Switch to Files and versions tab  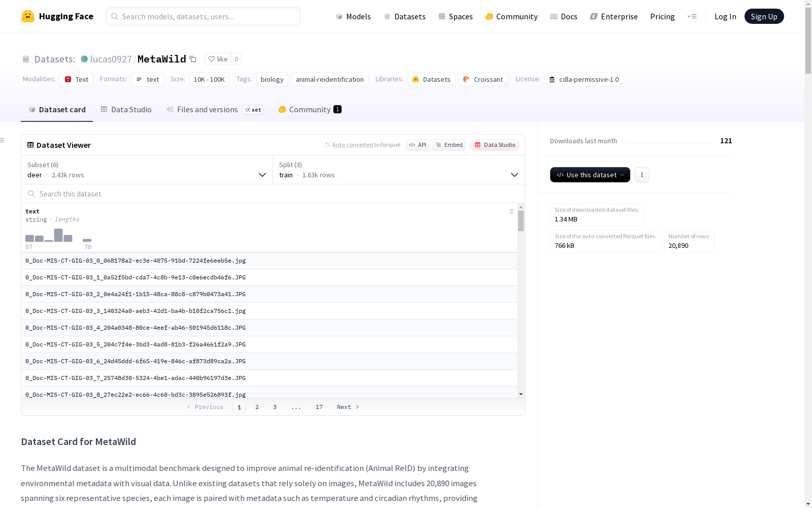[x=215, y=109]
